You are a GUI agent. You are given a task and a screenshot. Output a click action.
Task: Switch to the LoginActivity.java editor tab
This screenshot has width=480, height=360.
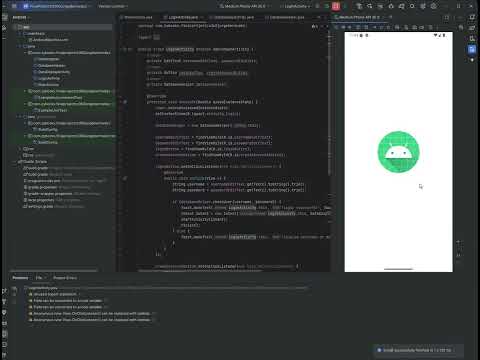183,17
